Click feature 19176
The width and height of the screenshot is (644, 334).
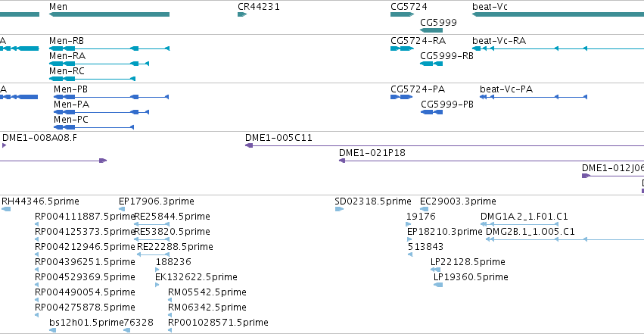click(408, 224)
